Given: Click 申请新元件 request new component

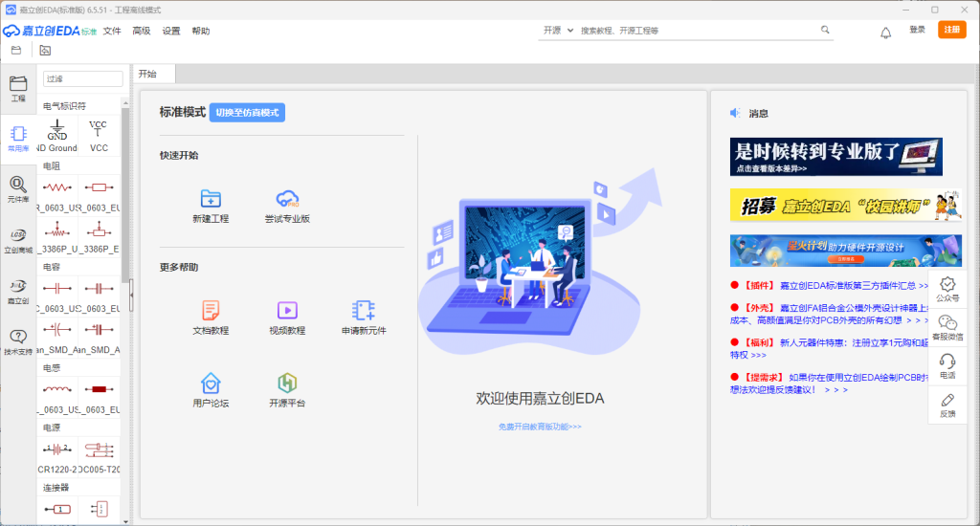Looking at the screenshot, I should point(364,318).
